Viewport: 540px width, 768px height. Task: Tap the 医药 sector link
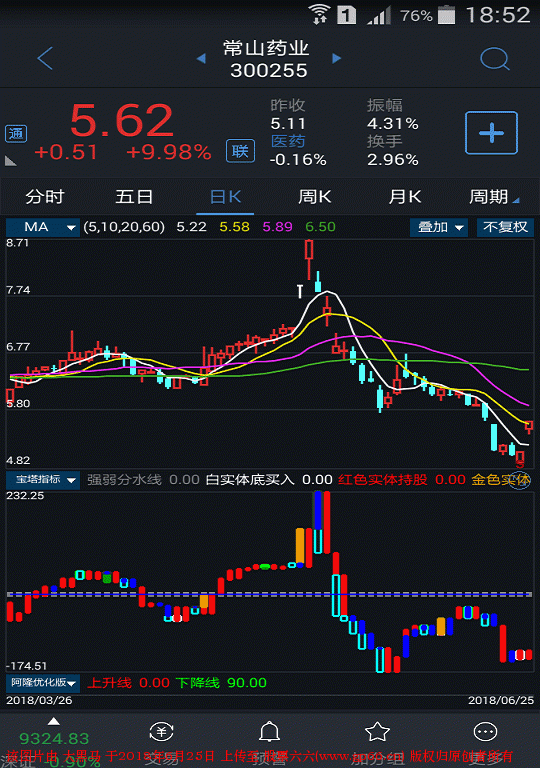pos(288,142)
